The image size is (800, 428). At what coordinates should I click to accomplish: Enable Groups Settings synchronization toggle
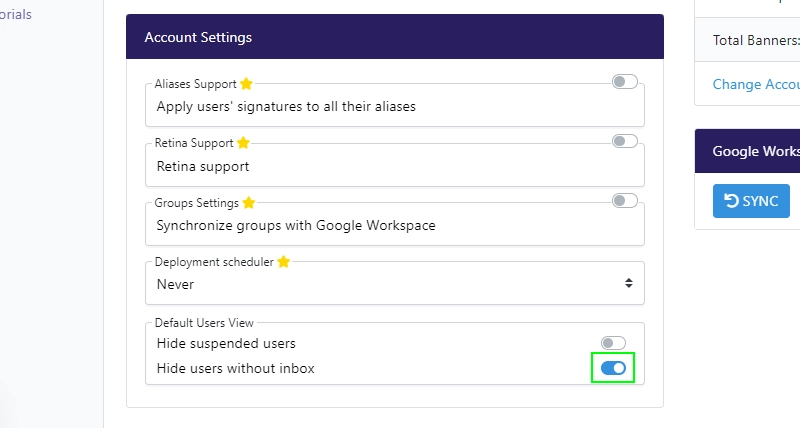pyautogui.click(x=624, y=200)
